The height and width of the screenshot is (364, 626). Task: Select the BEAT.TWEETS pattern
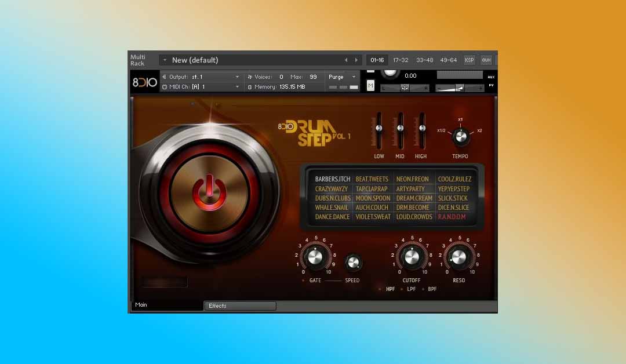click(372, 179)
